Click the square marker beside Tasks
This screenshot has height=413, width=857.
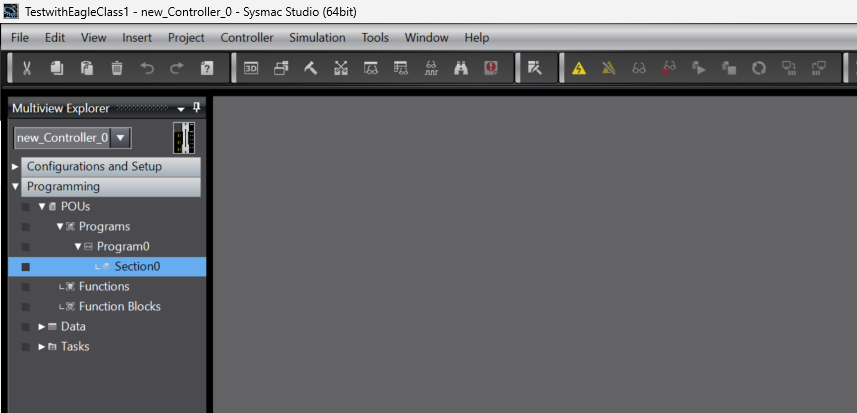[26, 347]
